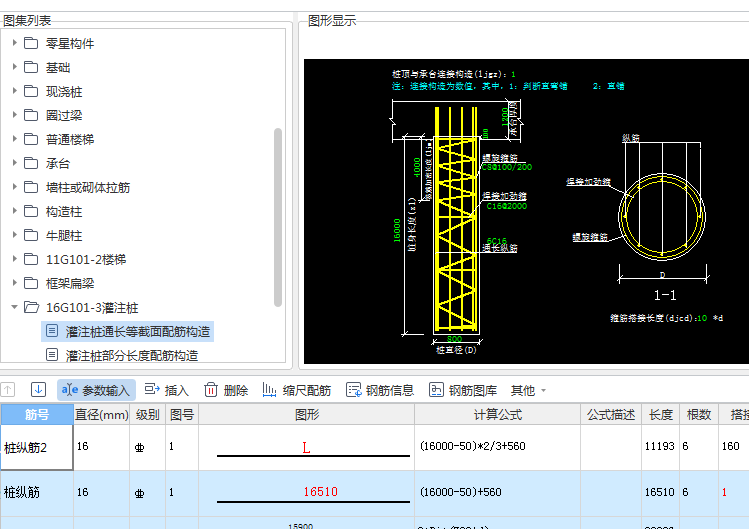Open 钢筋信息 rebar information
The image size is (749, 529).
pos(380,390)
